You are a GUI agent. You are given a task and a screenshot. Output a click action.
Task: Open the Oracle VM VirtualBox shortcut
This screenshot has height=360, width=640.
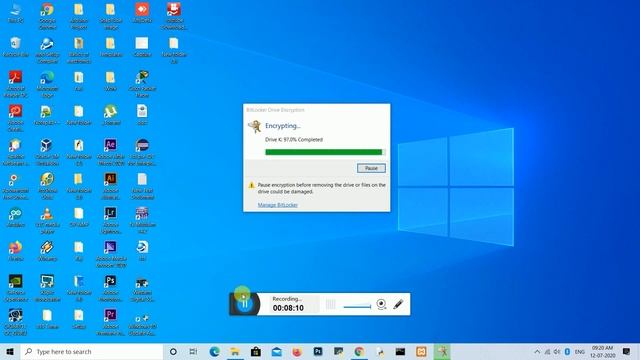(47, 152)
